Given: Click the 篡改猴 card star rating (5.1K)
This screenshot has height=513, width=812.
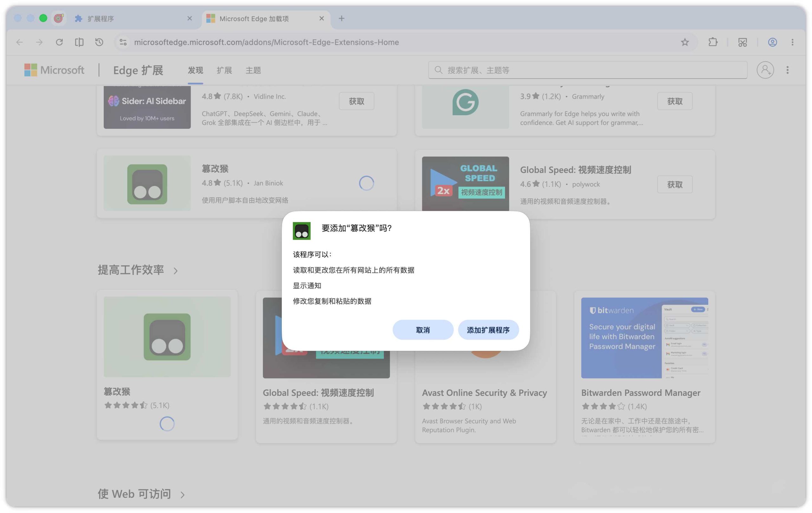Looking at the screenshot, I should (x=137, y=405).
